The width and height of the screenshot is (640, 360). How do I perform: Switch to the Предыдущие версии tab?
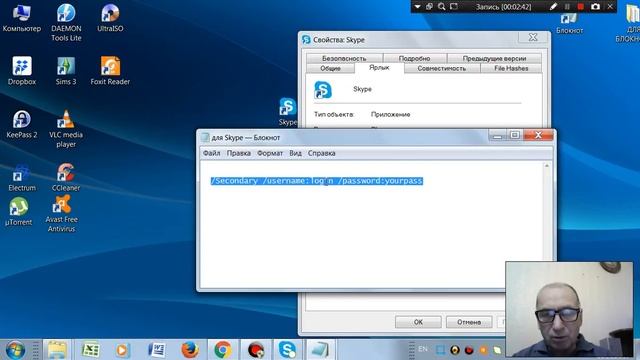(x=494, y=58)
